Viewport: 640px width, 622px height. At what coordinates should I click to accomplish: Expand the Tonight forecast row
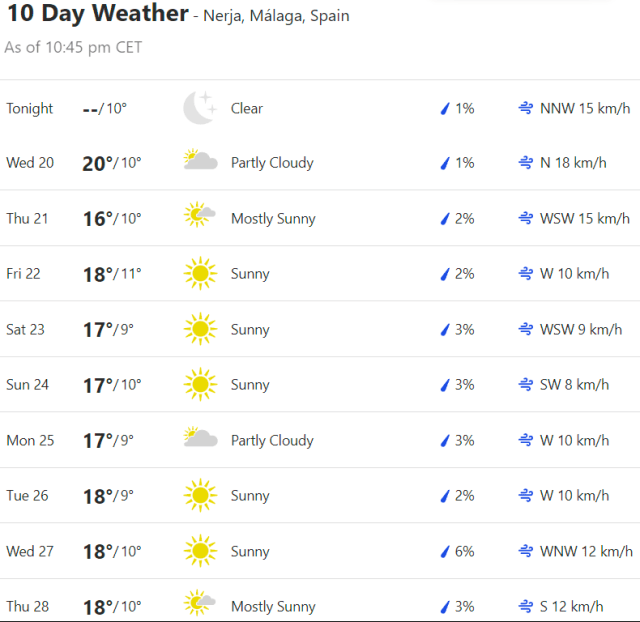(x=320, y=108)
